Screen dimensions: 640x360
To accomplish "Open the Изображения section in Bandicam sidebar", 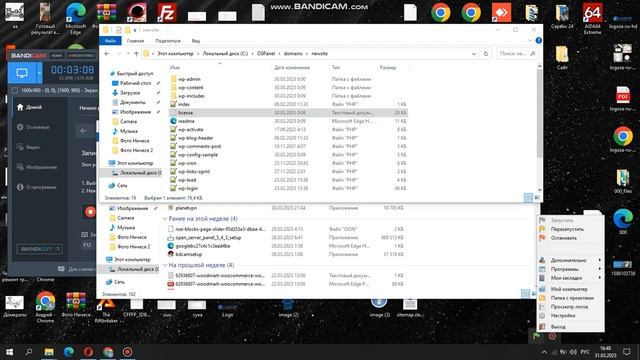I will [x=37, y=167].
